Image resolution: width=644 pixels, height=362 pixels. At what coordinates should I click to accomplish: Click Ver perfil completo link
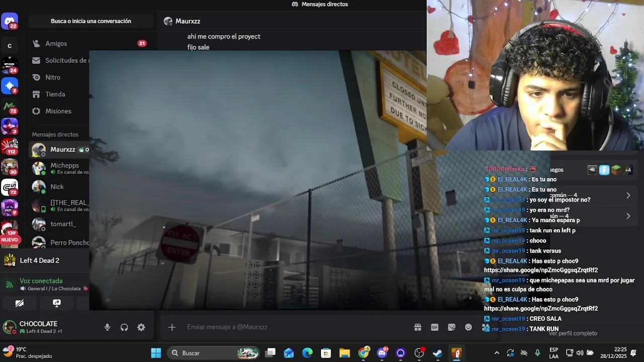pyautogui.click(x=573, y=333)
